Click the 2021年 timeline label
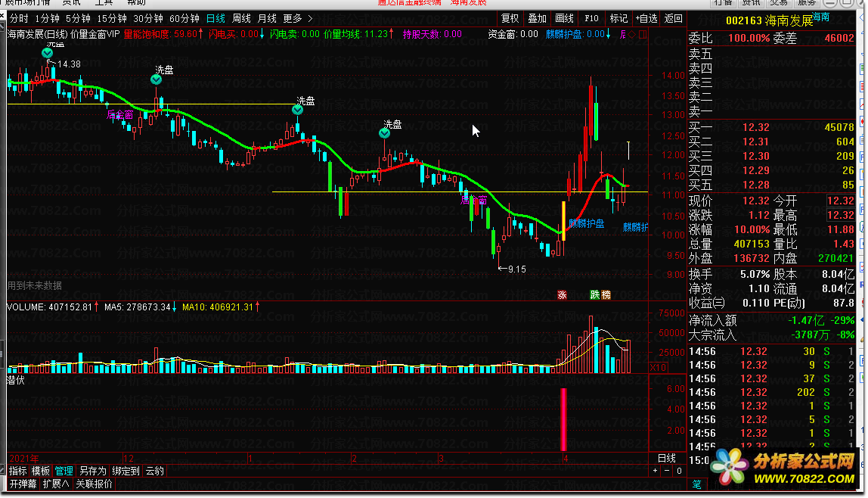The height and width of the screenshot is (498, 868). (x=24, y=459)
